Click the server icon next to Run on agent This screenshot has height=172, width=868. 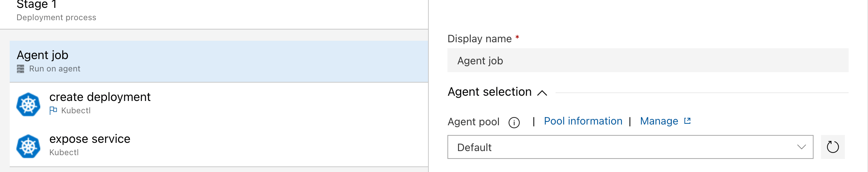[21, 69]
